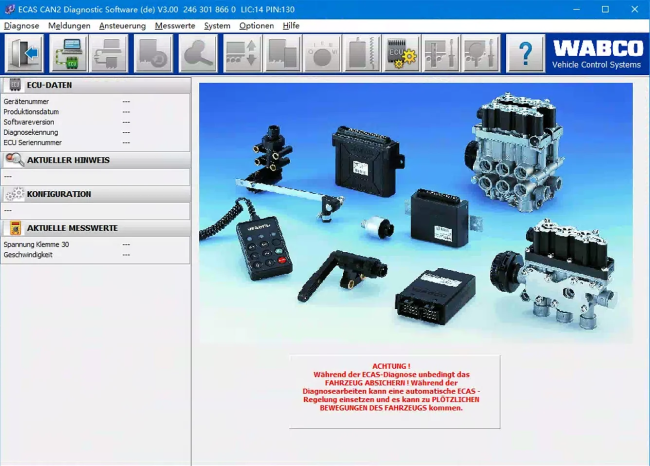Screen dimensions: 650x466
Task: Open the Messwerte menu
Action: coord(175,25)
